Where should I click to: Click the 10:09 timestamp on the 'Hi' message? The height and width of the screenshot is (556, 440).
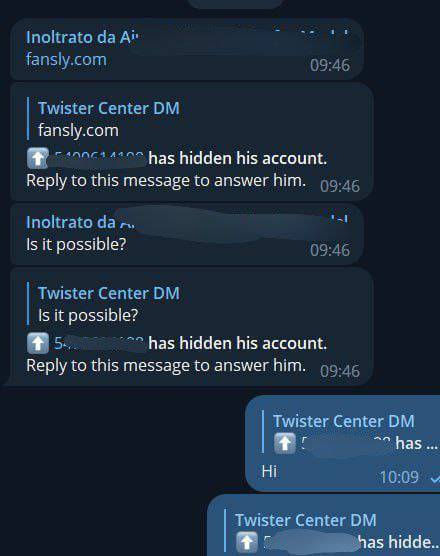[x=399, y=477]
